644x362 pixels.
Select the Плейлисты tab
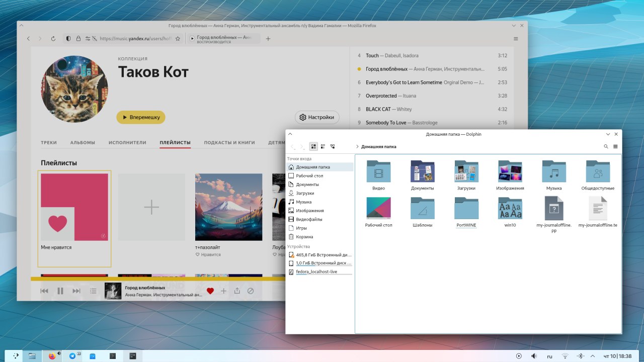[x=175, y=143]
